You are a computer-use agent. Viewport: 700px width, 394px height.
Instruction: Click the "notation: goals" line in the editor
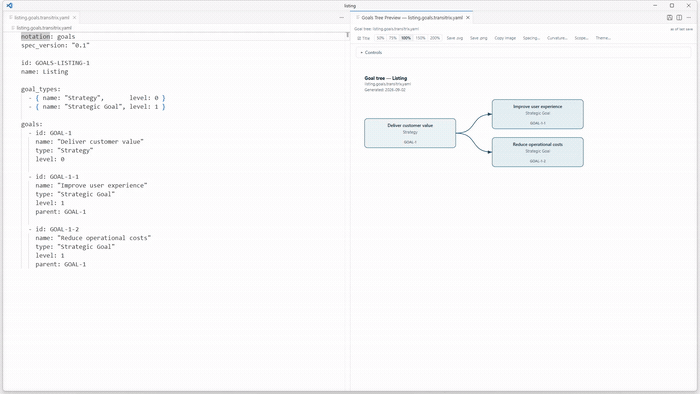click(48, 37)
